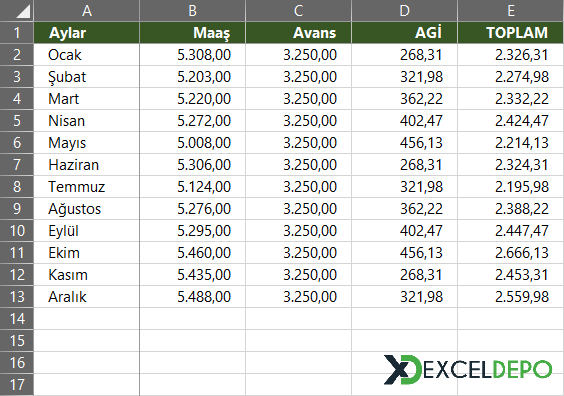Click the Avans cell for Nisan
Screen dimensions: 564x396
[x=299, y=121]
